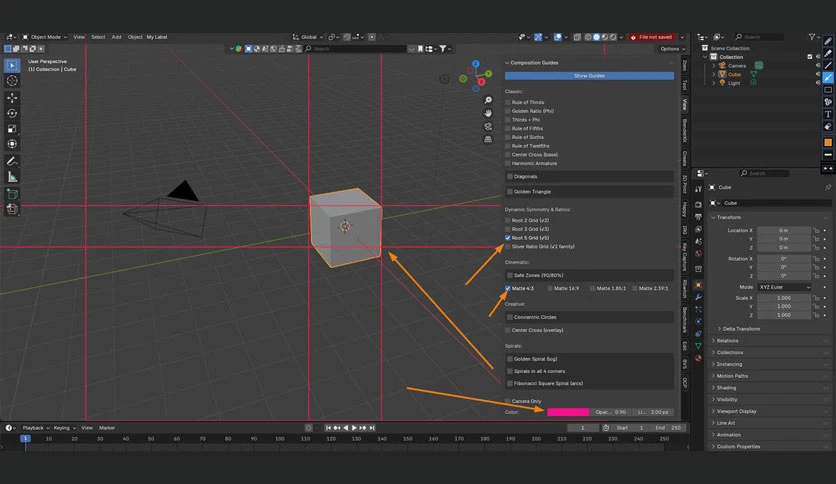Viewport: 836px width, 484px height.
Task: Open the Add menu
Action: [116, 37]
